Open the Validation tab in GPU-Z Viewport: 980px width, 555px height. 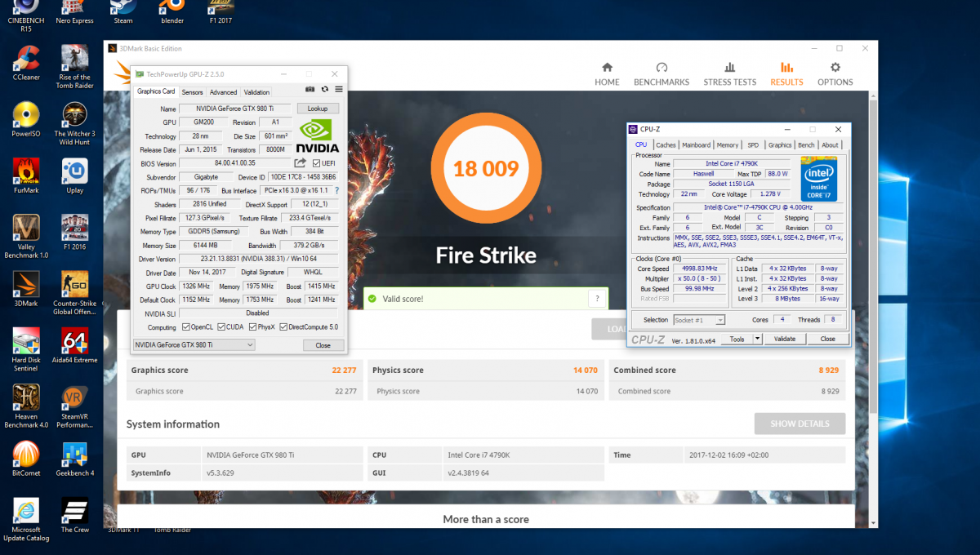pos(256,92)
